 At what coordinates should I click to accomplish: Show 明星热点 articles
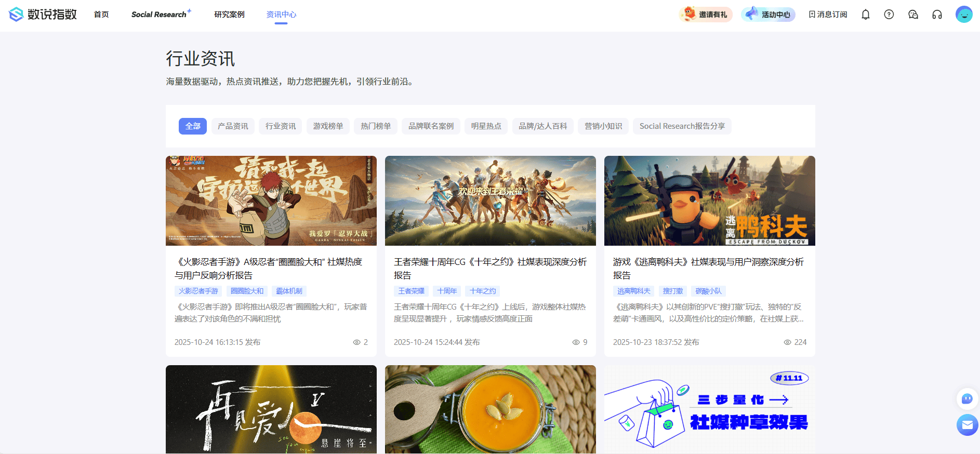click(x=486, y=126)
